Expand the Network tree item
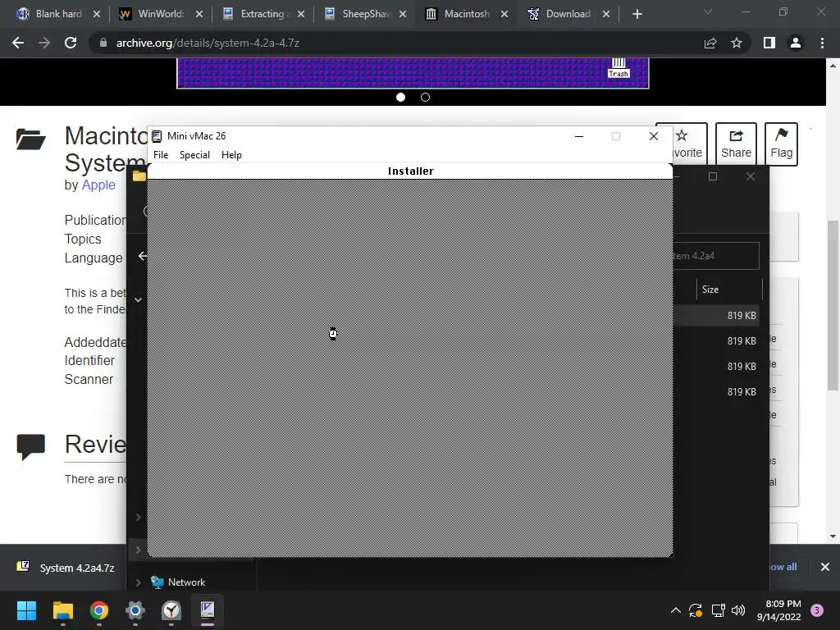This screenshot has width=840, height=630. pyautogui.click(x=138, y=582)
